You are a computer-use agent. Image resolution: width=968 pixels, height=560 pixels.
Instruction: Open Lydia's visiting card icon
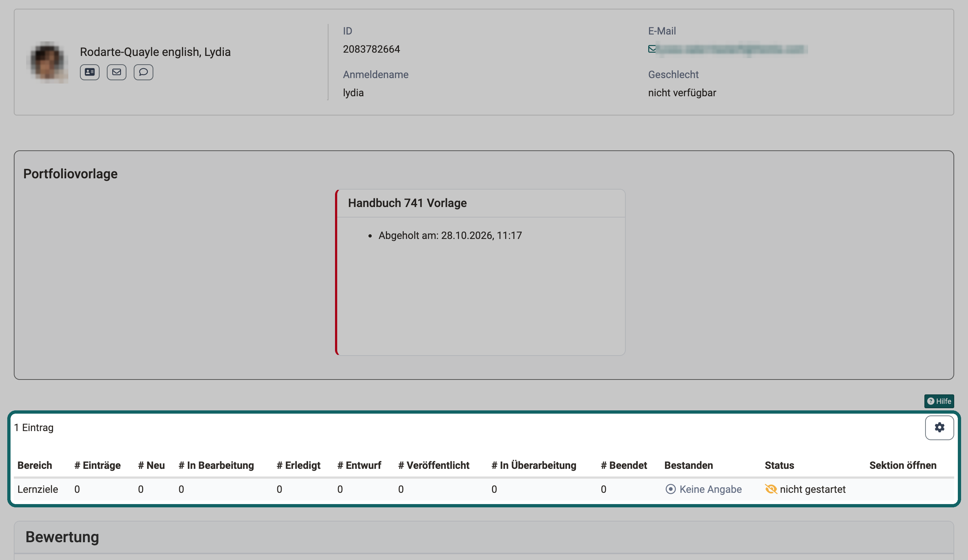(89, 72)
